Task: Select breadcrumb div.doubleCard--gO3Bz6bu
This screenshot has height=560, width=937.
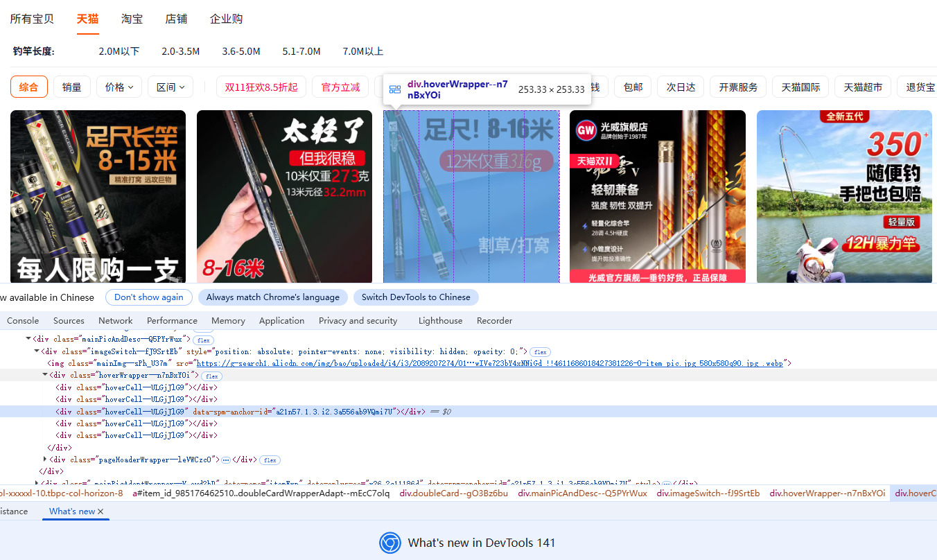Action: coord(453,493)
